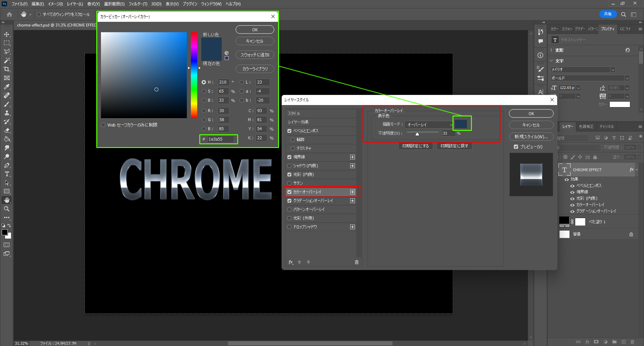Open the フィルター menu
This screenshot has width=644, height=346.
click(138, 4)
